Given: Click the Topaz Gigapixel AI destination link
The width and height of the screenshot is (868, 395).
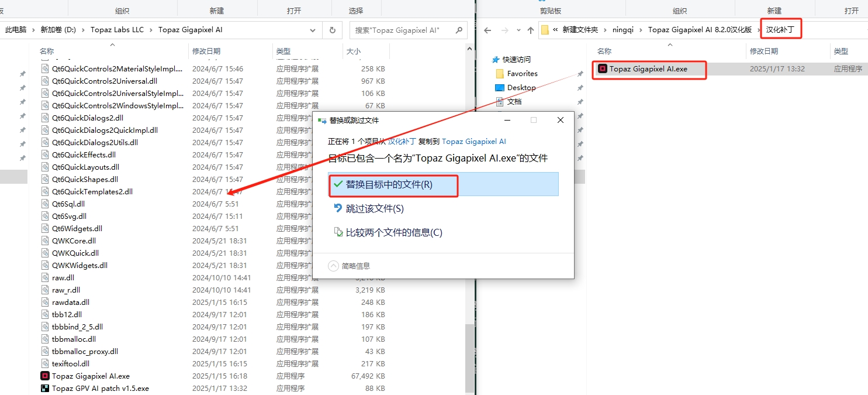Looking at the screenshot, I should (474, 141).
